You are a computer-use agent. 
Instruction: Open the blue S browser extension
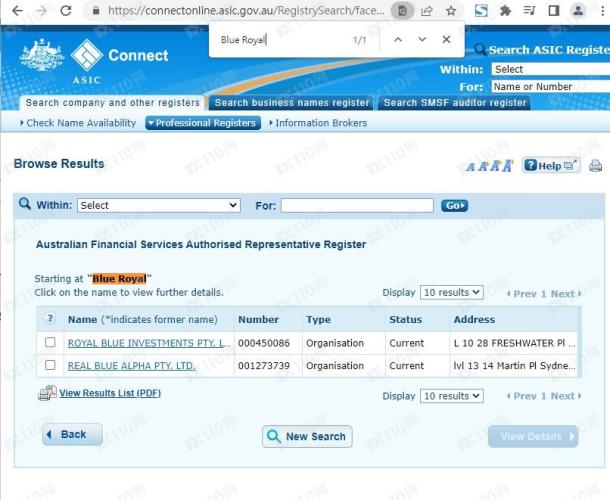pyautogui.click(x=481, y=11)
